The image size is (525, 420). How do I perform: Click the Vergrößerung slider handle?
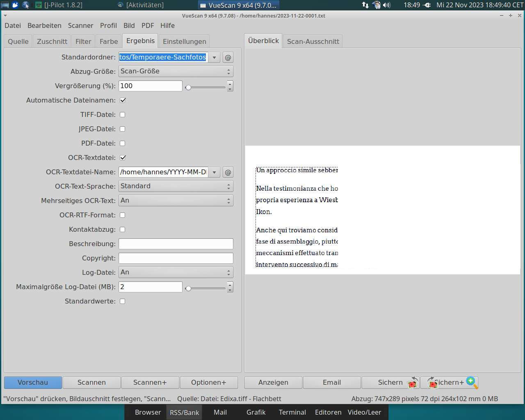[188, 87]
